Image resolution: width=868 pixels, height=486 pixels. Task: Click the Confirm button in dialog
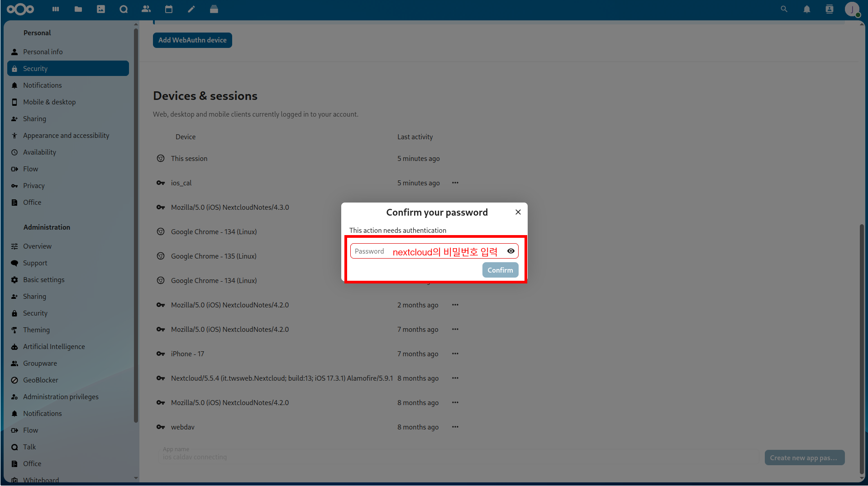pos(500,270)
